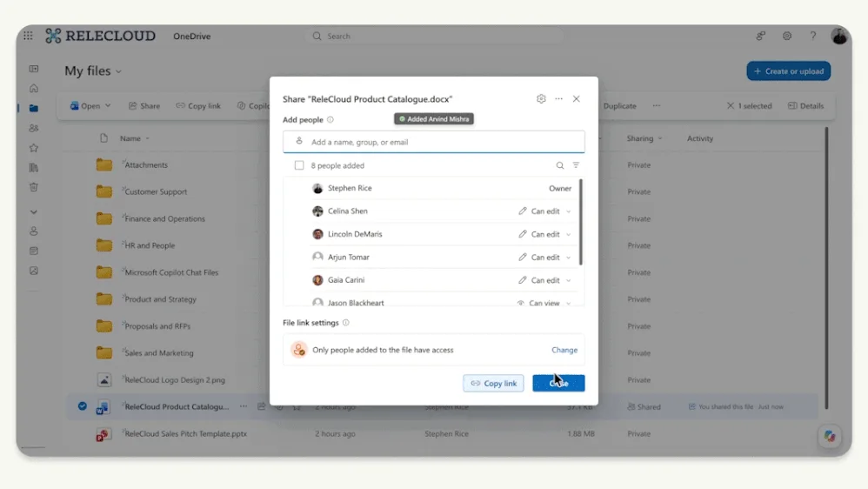Click the people list scrollbar in dialog
The width and height of the screenshot is (868, 489).
581,222
